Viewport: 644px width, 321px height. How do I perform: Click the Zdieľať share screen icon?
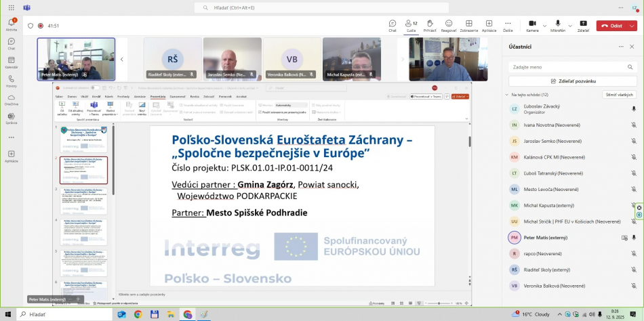point(583,25)
